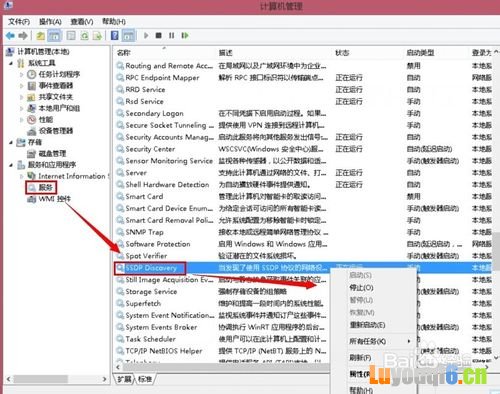
Task: Click gear icon beside Sensor Monitoring Service
Action: coord(120,161)
